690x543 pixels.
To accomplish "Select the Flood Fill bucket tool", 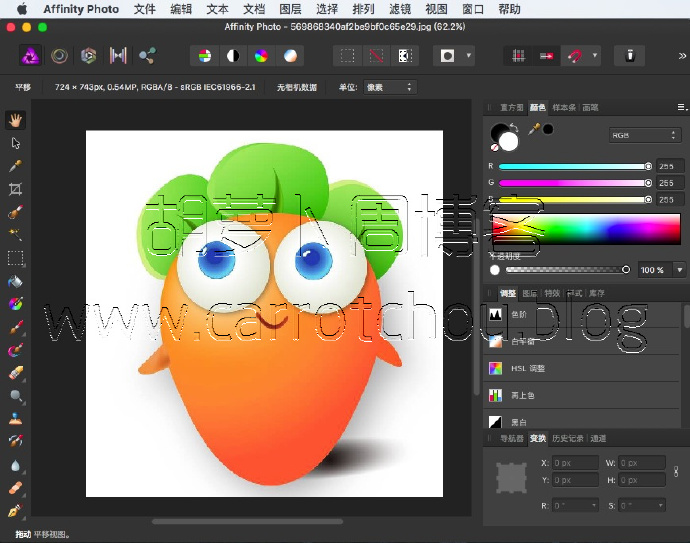I will [x=15, y=281].
